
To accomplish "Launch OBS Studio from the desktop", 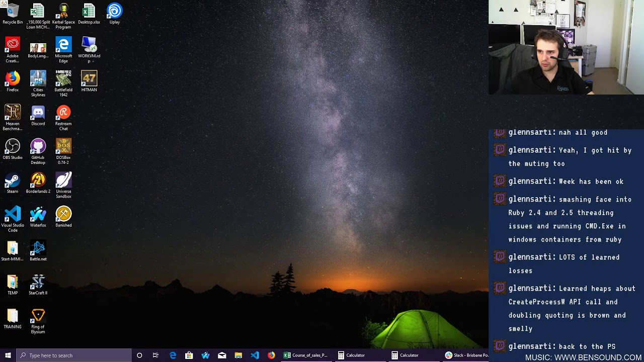I will point(13,149).
